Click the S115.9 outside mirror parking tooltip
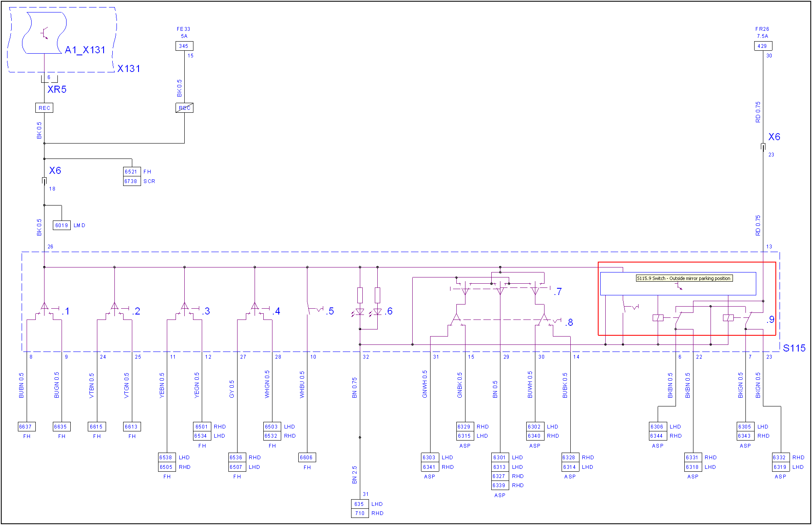The width and height of the screenshot is (812, 525). coord(683,278)
